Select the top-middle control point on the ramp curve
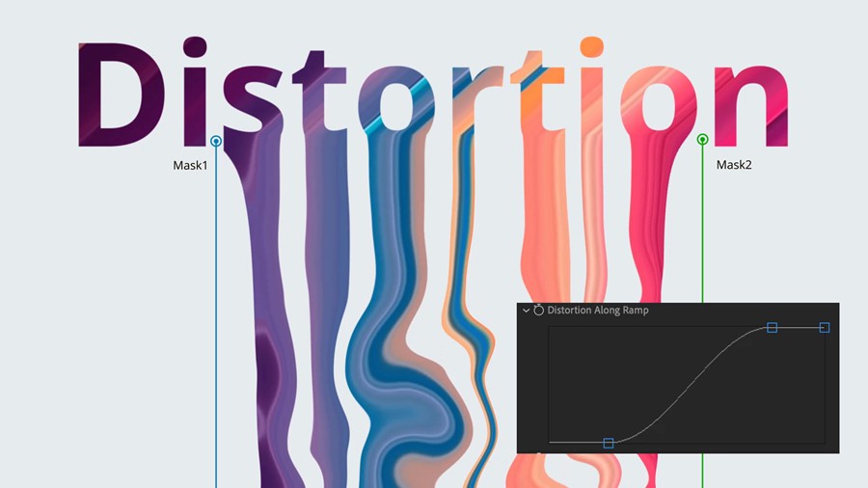868x488 pixels. [x=772, y=328]
